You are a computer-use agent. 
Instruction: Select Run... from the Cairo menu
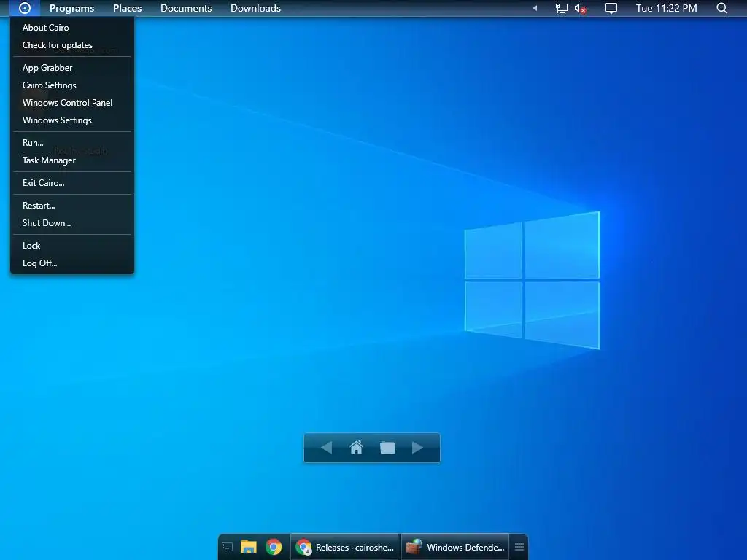72,143
